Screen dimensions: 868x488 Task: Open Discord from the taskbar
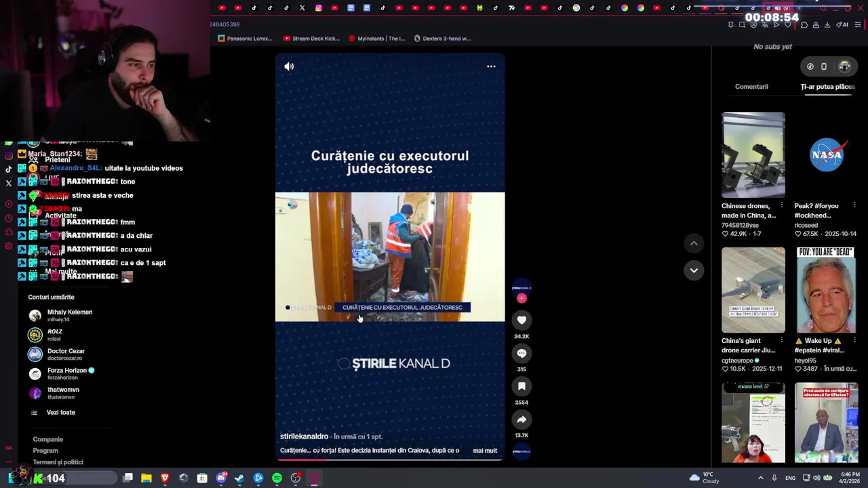(221, 478)
